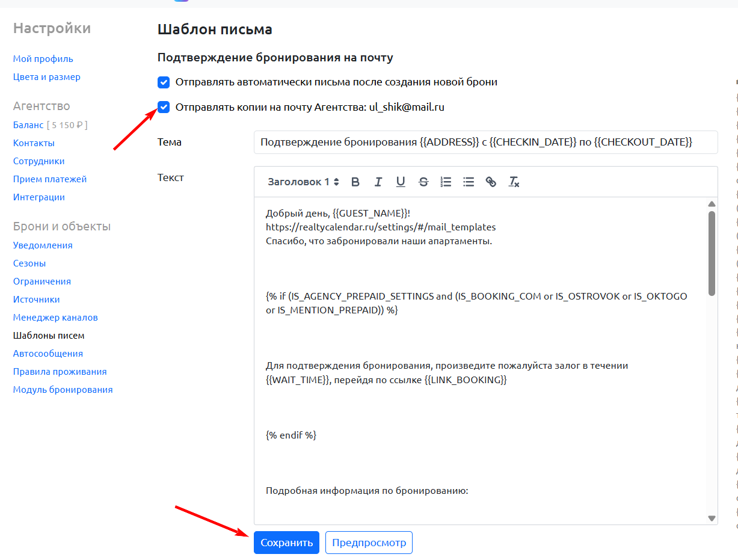The image size is (738, 560).
Task: Click the Тема subject input field
Action: pos(486,142)
